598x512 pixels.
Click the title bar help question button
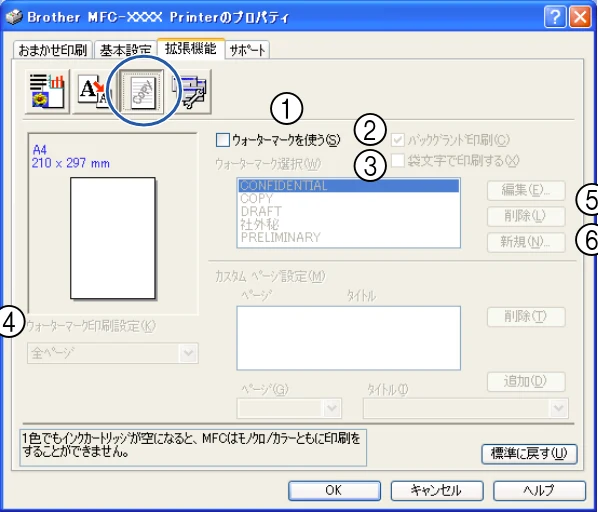(x=555, y=17)
